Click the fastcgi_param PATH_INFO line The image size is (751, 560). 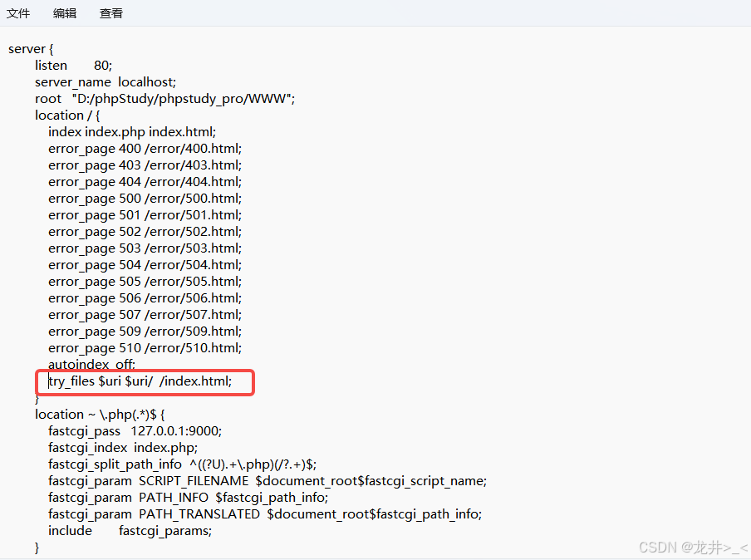point(188,498)
